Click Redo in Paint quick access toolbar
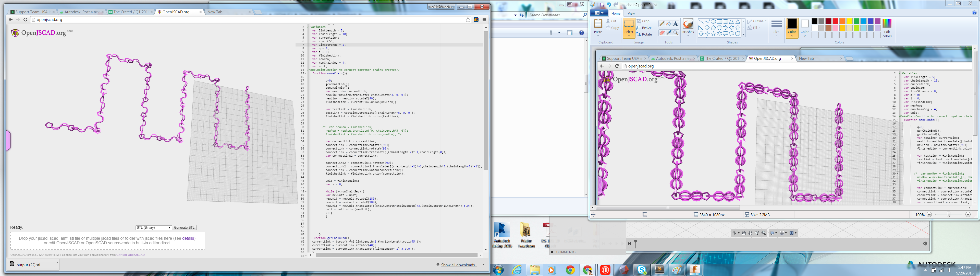 (x=615, y=5)
